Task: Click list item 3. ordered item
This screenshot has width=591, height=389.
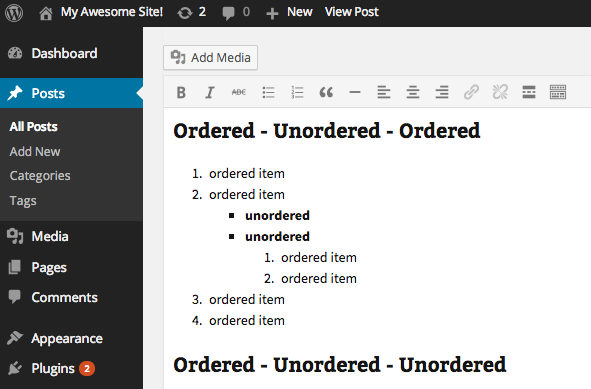Action: coord(238,300)
